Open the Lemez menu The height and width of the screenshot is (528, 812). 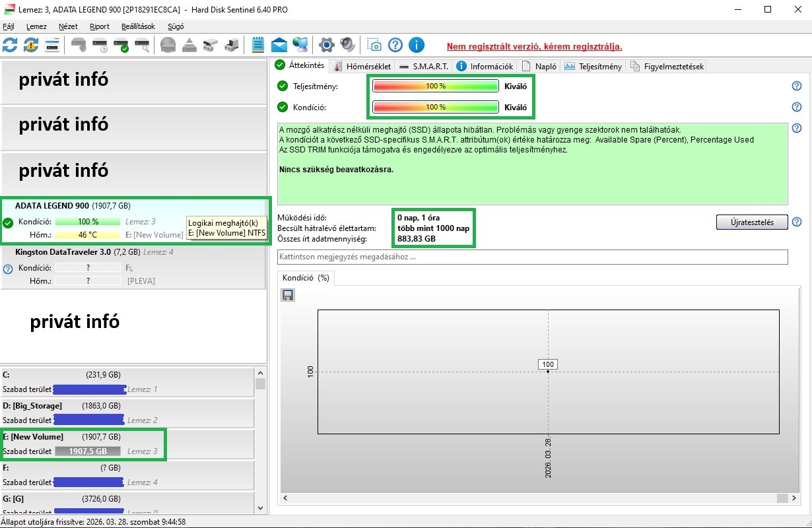point(36,26)
